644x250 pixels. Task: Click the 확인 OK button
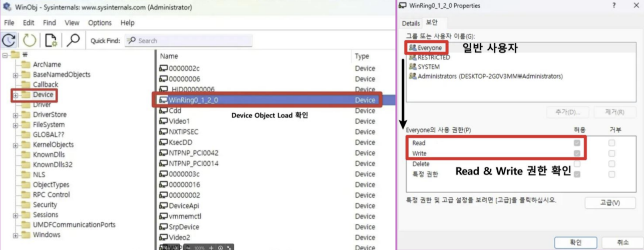tap(575, 242)
